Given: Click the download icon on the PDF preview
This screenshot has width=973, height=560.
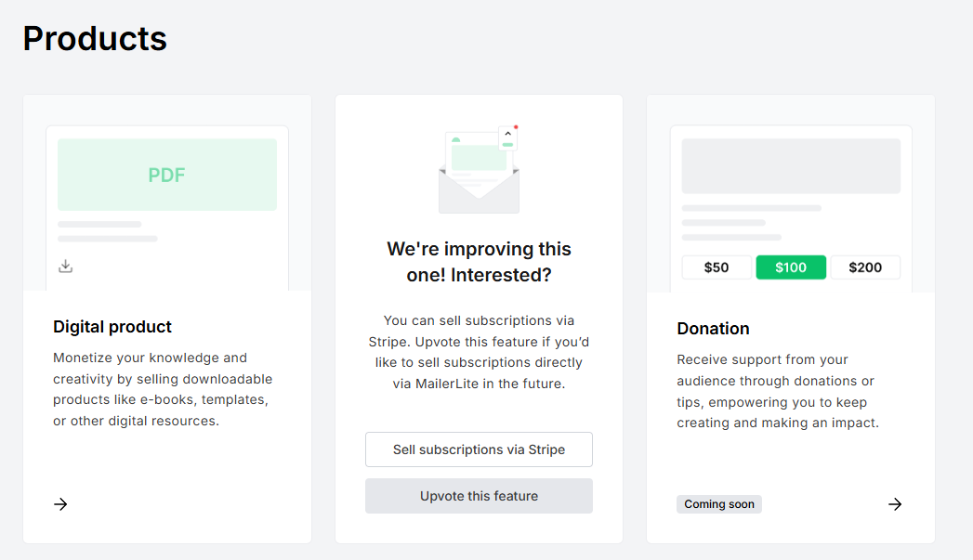Looking at the screenshot, I should pos(65,266).
